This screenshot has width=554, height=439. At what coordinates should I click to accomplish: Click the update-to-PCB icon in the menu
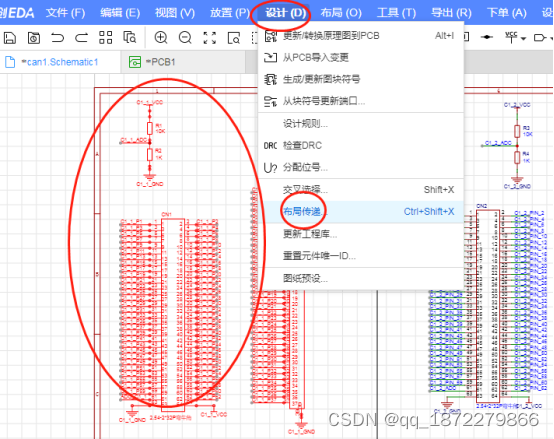[x=270, y=36]
